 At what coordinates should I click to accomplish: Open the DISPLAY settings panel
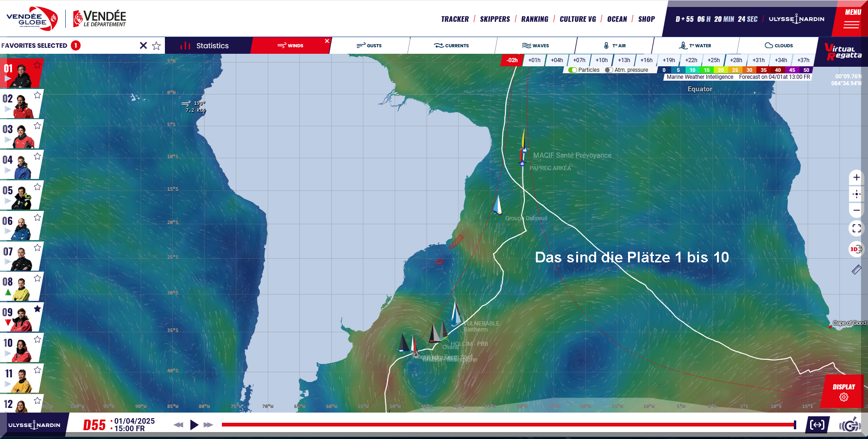coord(843,392)
